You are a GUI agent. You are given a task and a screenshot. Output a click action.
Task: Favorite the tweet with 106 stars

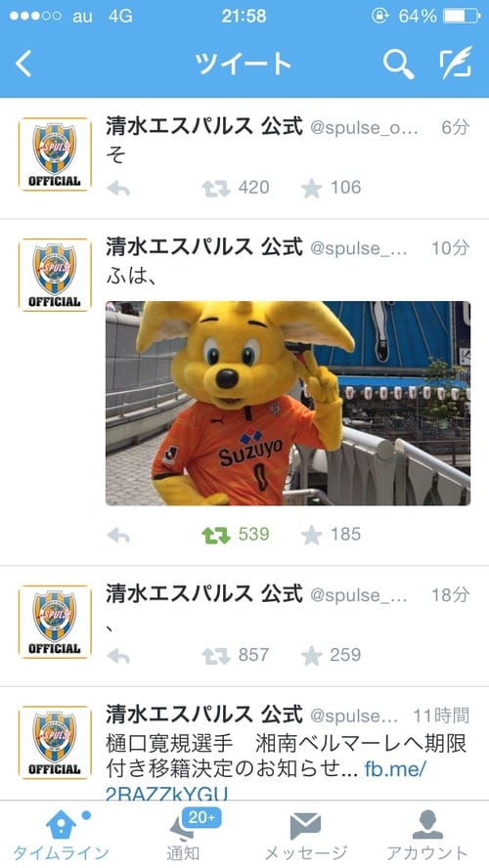pos(311,189)
